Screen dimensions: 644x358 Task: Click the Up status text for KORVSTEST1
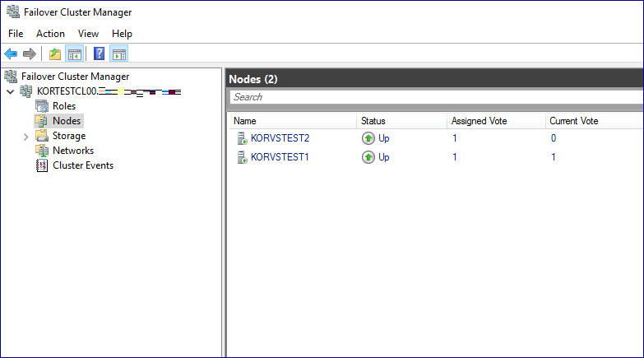click(x=383, y=157)
